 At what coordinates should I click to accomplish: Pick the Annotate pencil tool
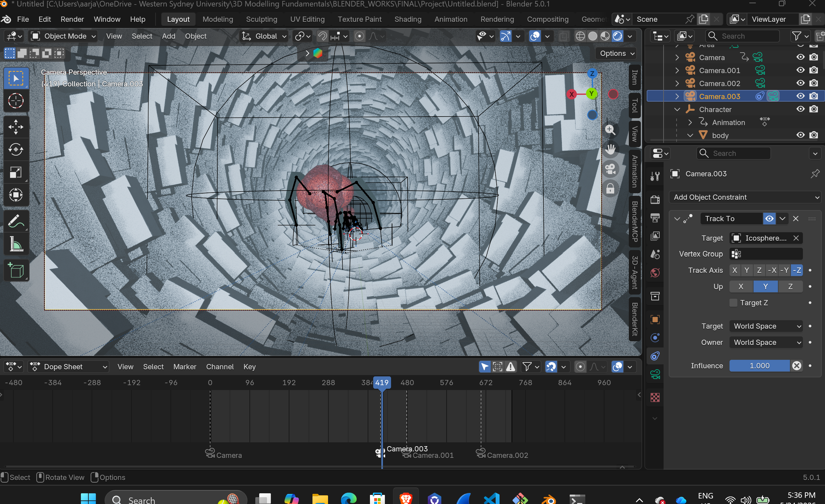[16, 221]
